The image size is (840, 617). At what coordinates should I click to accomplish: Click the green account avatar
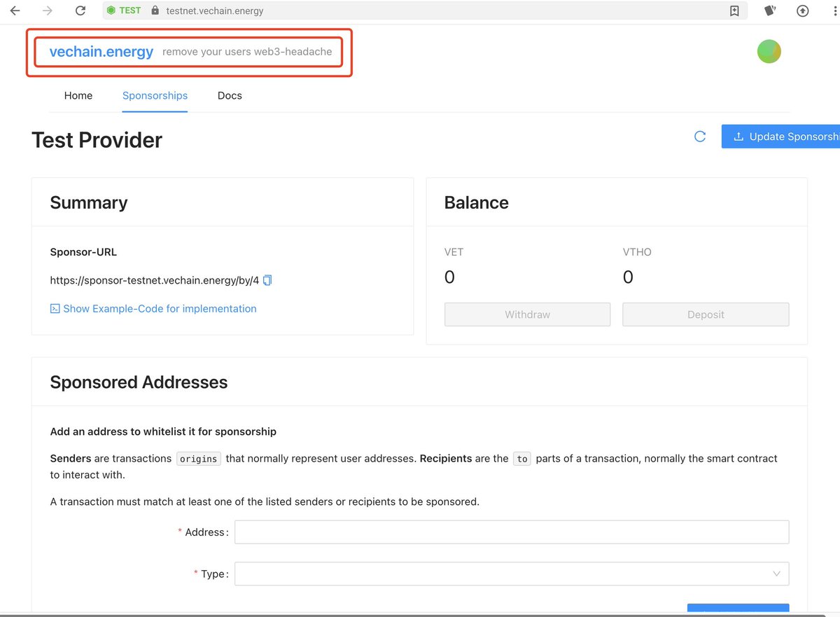[x=769, y=51]
